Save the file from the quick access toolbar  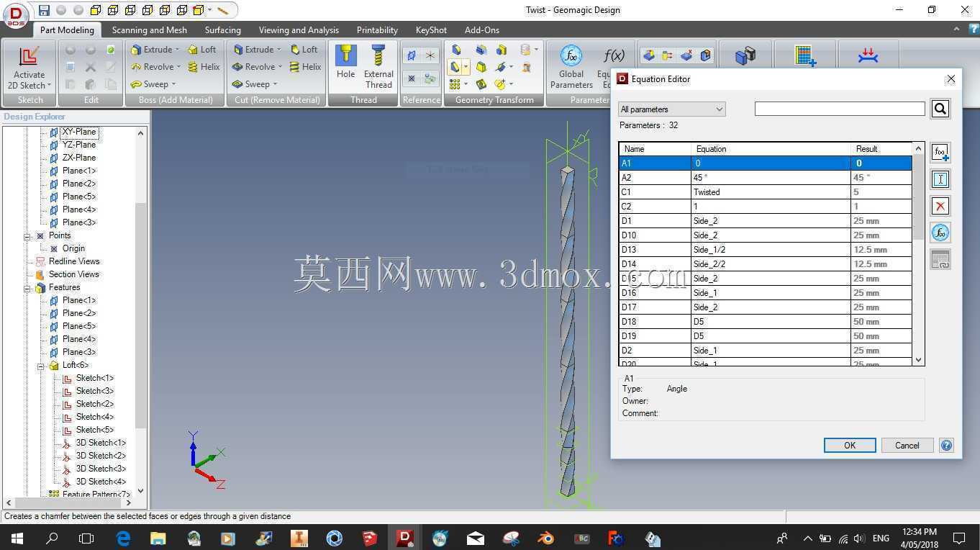44,10
